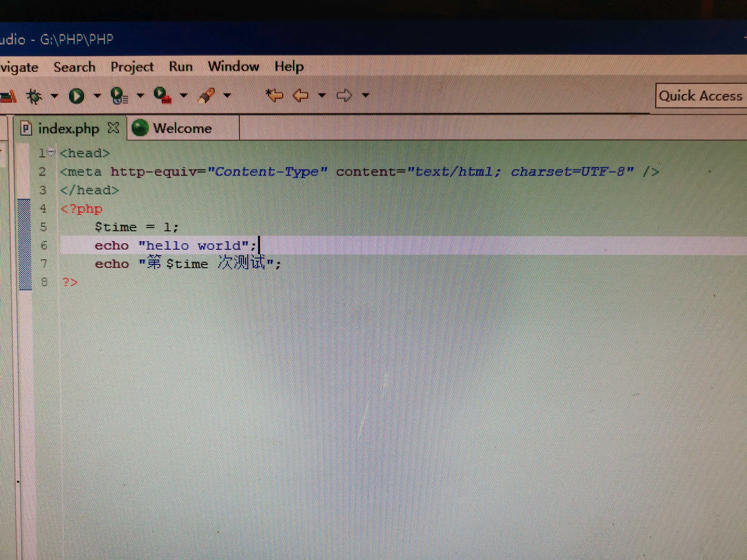Click line number 5 in the gutter
This screenshot has width=747, height=560.
pos(43,227)
